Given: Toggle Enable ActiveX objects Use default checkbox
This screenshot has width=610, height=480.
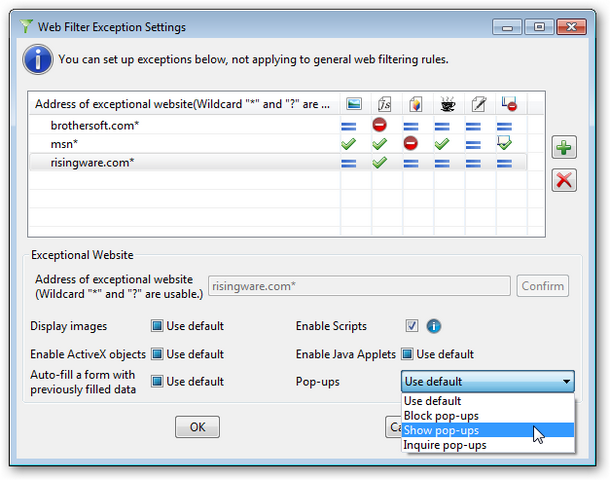Looking at the screenshot, I should click(157, 354).
